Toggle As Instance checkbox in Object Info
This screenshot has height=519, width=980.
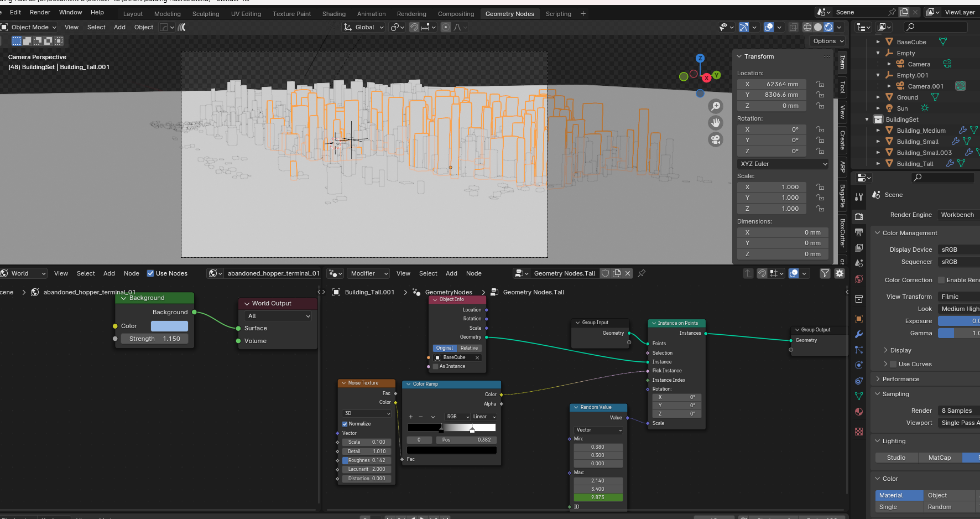pos(435,366)
